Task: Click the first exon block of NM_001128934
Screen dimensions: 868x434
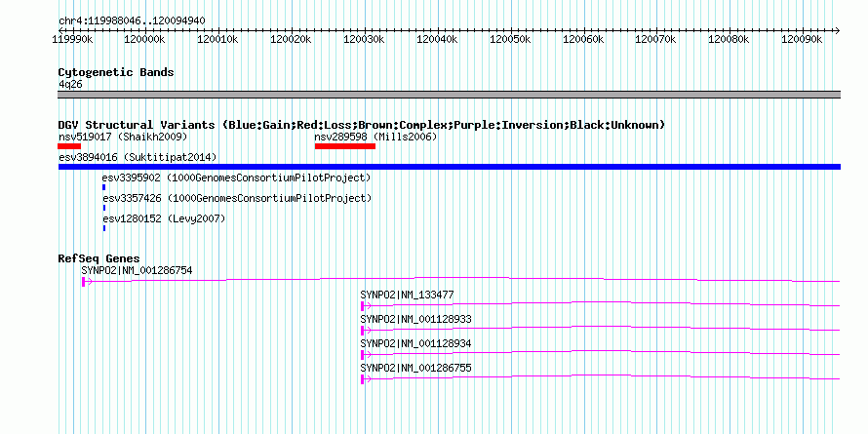Action: (362, 355)
